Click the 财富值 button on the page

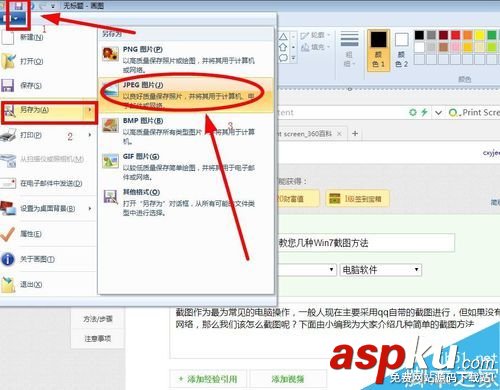pyautogui.click(x=298, y=199)
